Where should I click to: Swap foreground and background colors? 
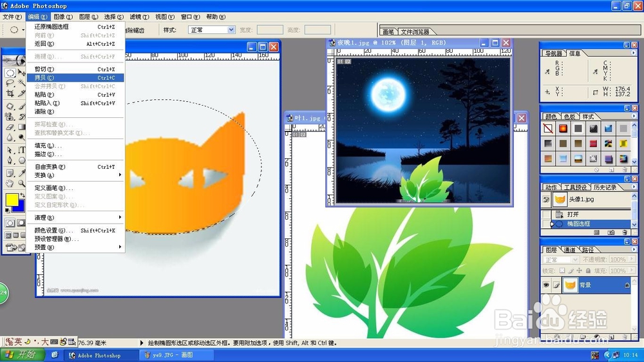coord(22,195)
